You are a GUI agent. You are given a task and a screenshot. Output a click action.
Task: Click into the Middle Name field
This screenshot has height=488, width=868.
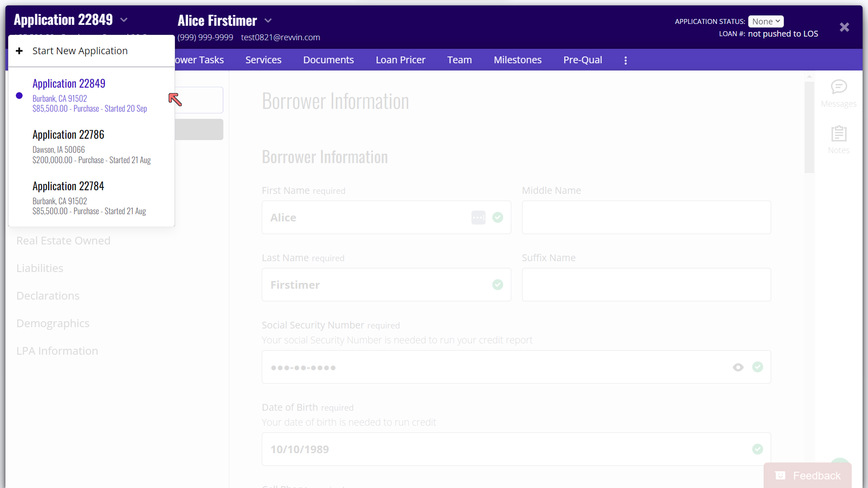point(646,217)
